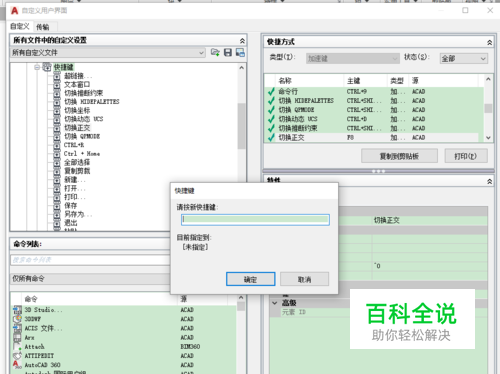The image size is (500, 374).
Task: Click the command list search box
Action: pos(90,260)
